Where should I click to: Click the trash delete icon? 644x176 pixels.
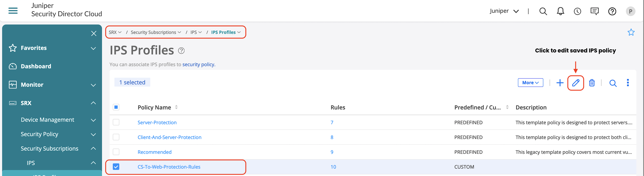[592, 83]
